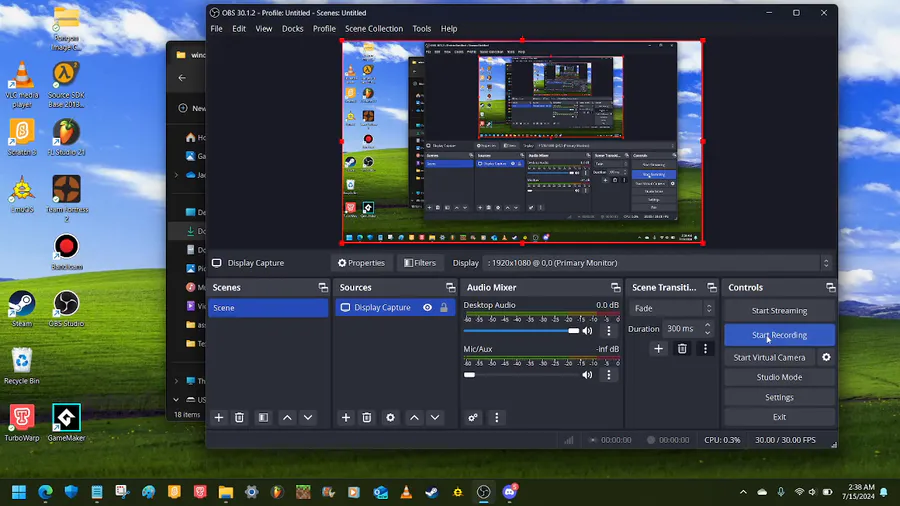Adjust Desktop Audio volume slider
Screen dimensions: 900x506
[x=521, y=331]
